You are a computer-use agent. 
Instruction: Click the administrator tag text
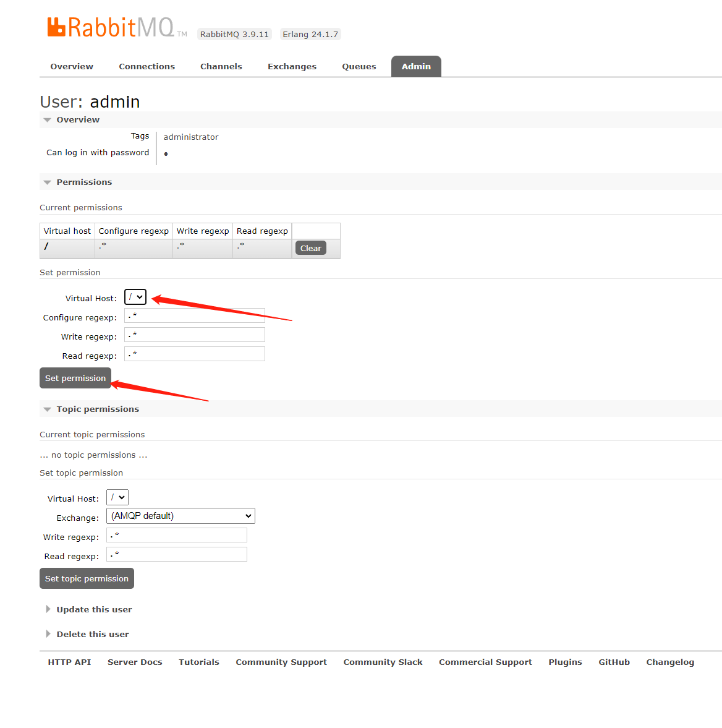click(191, 137)
